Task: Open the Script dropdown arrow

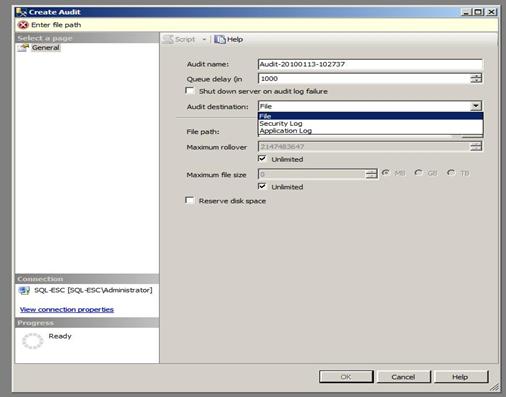Action: click(204, 39)
